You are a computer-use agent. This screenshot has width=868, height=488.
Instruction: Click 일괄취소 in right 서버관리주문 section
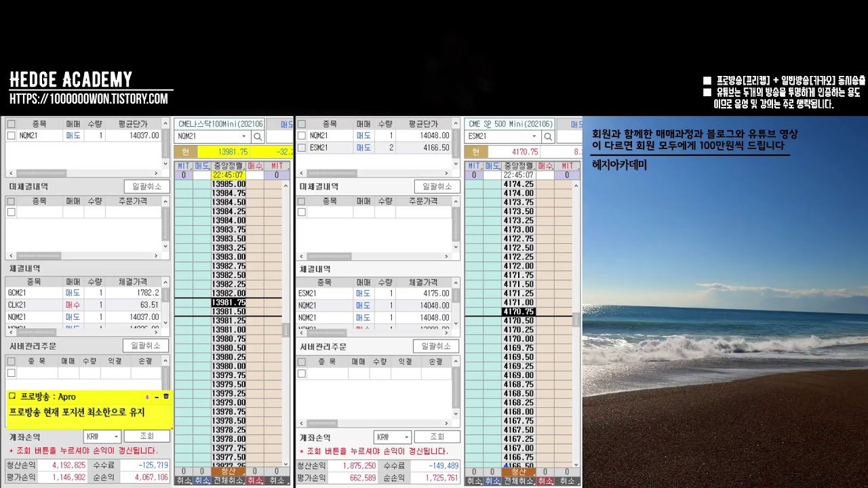coord(436,346)
